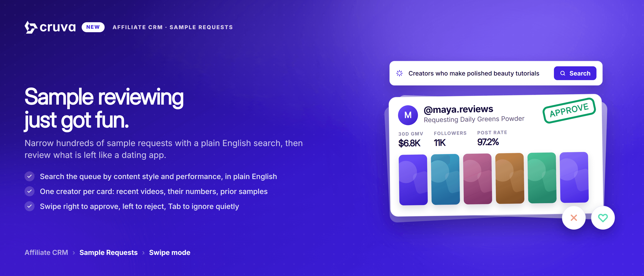
Task: Select the Swipe mode breadcrumb
Action: point(169,252)
